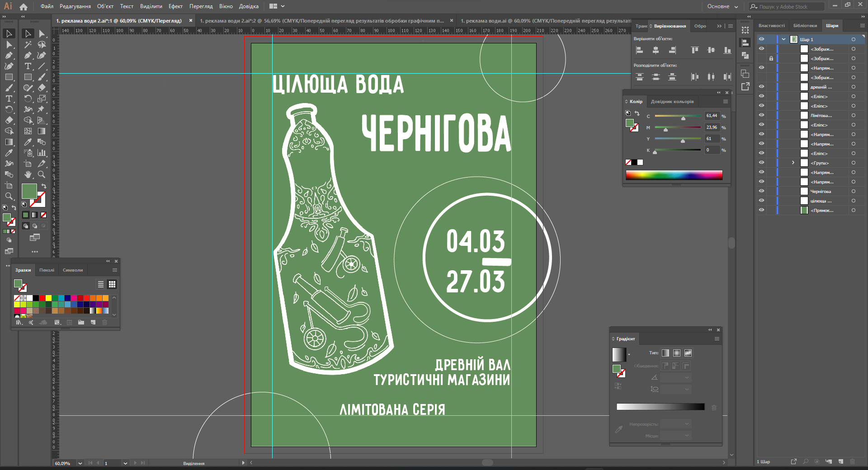Select the Lasso tool
This screenshot has width=868, height=470.
pos(42,44)
